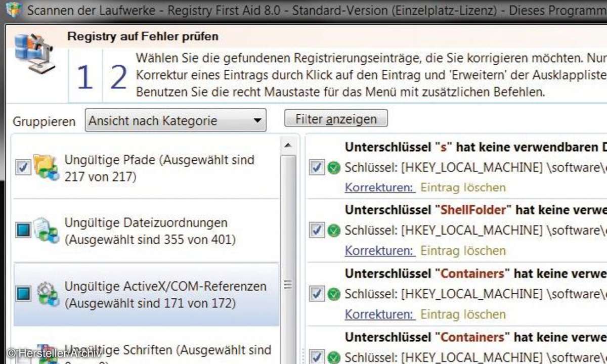Click the Ungültige Pfade folder icon
The height and width of the screenshot is (364, 607).
tap(46, 168)
